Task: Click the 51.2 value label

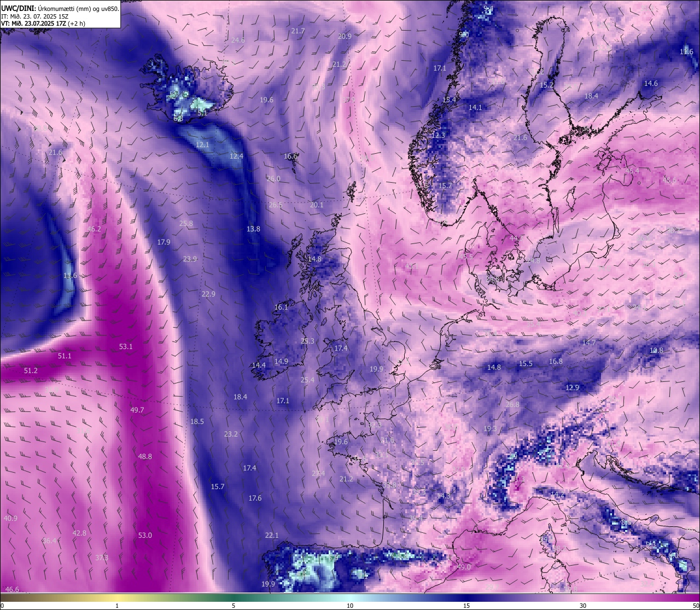Action: tap(31, 370)
